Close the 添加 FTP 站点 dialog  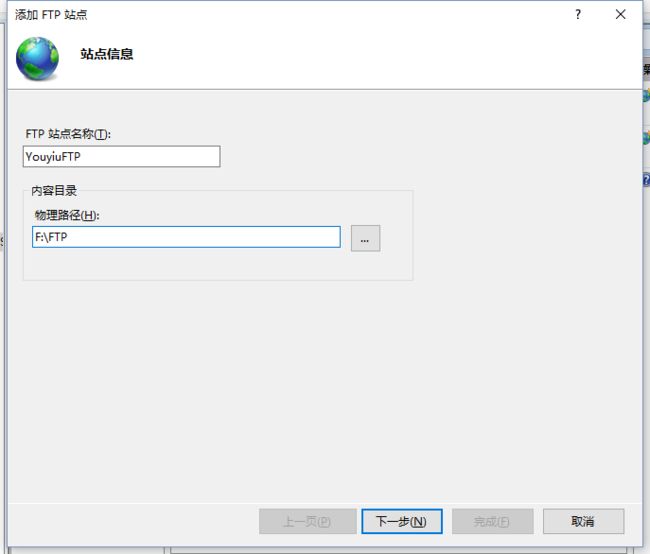621,15
